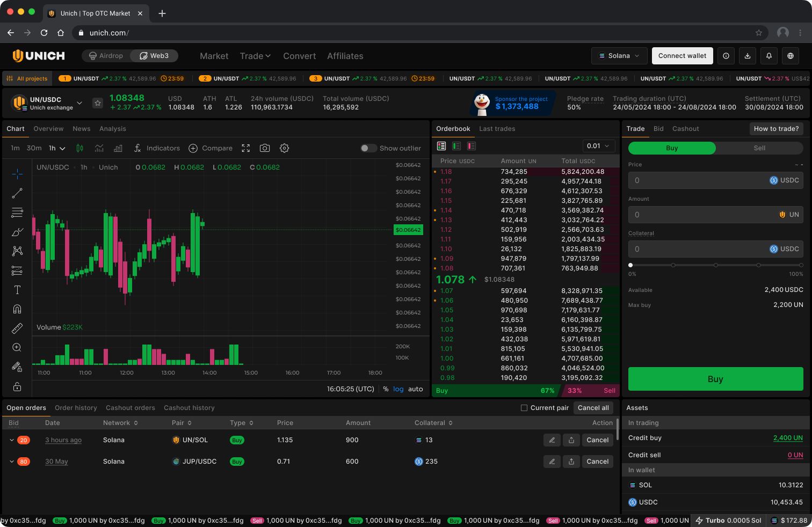This screenshot has width=812, height=527.
Task: Open the Order history tab
Action: [x=76, y=408]
